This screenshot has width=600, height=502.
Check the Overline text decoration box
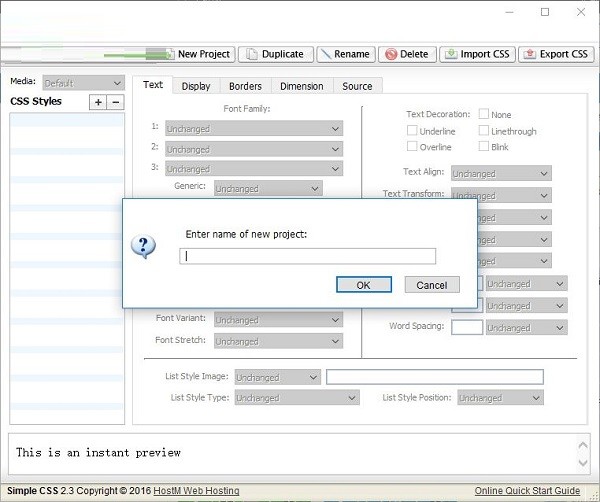(x=412, y=147)
